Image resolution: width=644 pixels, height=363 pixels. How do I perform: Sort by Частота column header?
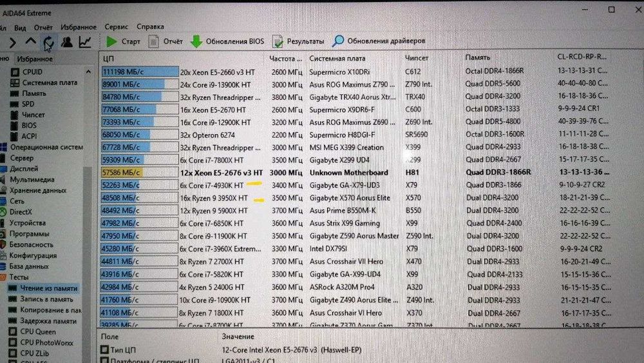(x=285, y=59)
